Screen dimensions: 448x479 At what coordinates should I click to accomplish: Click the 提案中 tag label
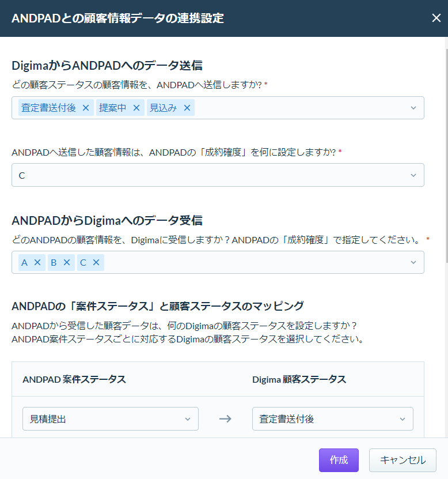[x=113, y=108]
